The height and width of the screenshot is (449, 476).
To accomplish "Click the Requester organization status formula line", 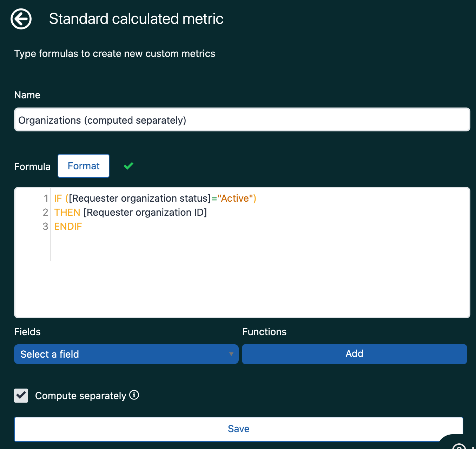I will click(155, 199).
